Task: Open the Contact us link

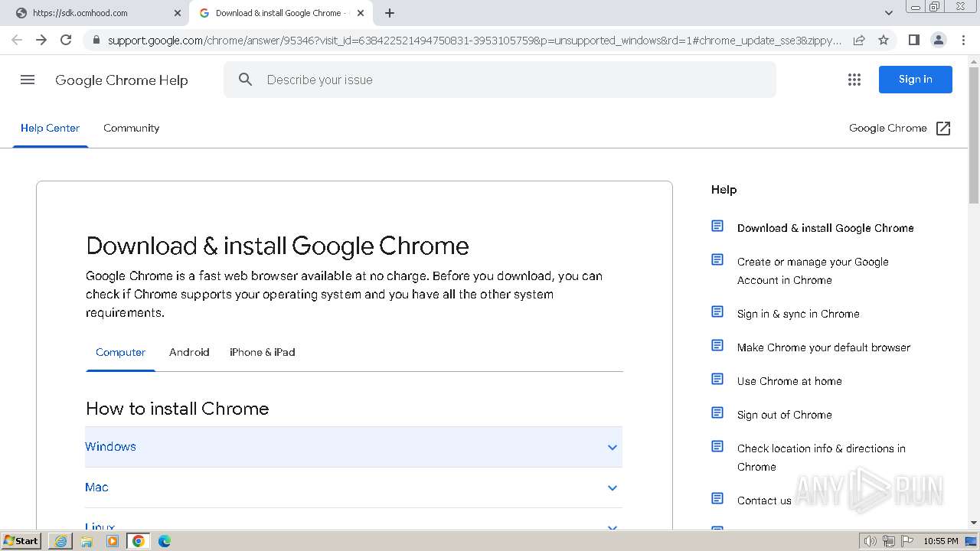Action: tap(764, 500)
